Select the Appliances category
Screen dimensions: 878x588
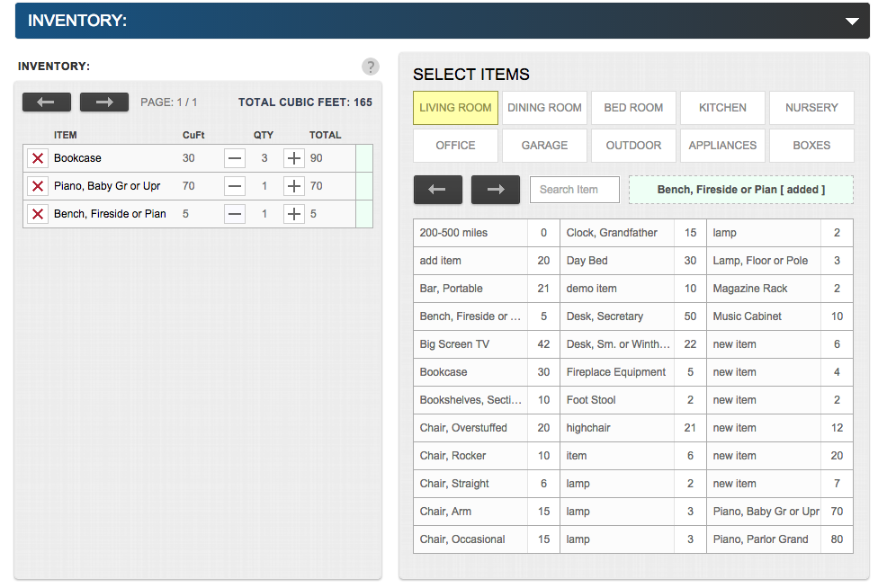(x=722, y=146)
